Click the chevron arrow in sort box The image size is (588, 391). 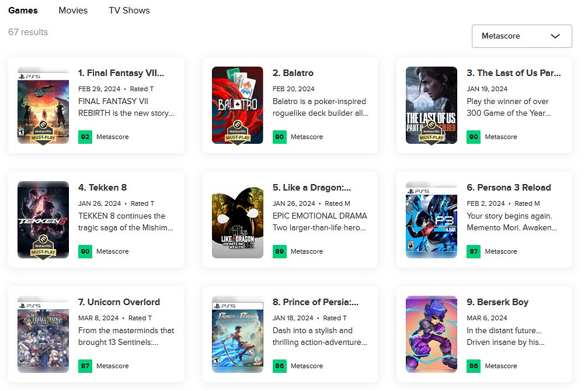coord(555,36)
